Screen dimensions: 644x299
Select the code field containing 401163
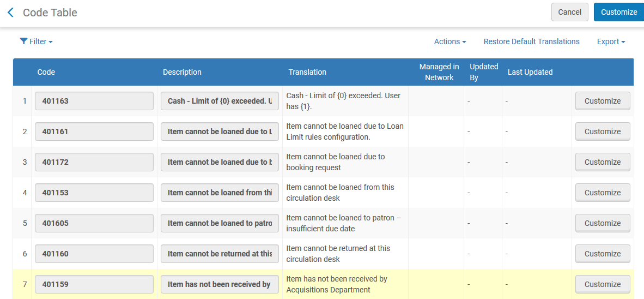coord(94,101)
